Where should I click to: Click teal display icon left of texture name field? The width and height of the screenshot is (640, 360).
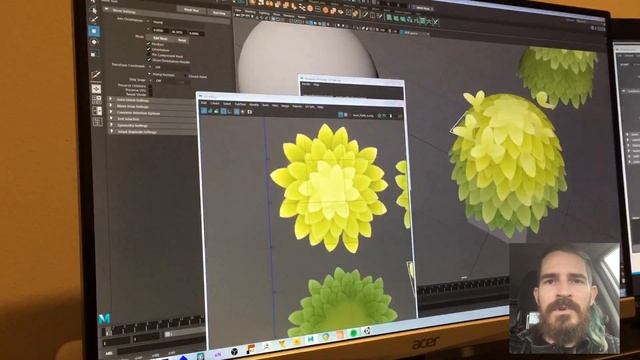tap(341, 115)
